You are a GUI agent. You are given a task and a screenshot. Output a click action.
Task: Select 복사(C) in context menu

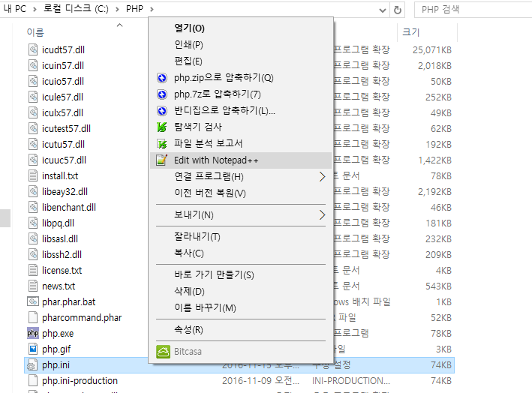point(189,253)
